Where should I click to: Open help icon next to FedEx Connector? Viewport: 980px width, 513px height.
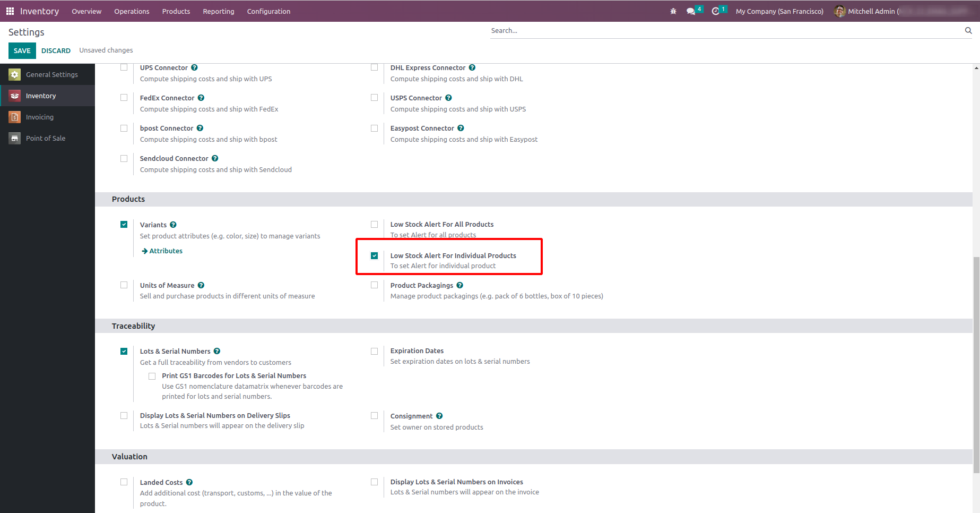tap(201, 98)
